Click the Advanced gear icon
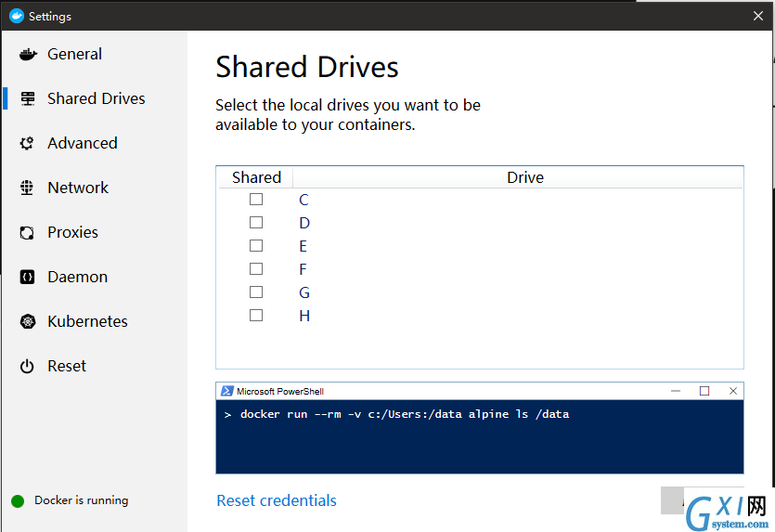This screenshot has width=775, height=532. click(27, 143)
